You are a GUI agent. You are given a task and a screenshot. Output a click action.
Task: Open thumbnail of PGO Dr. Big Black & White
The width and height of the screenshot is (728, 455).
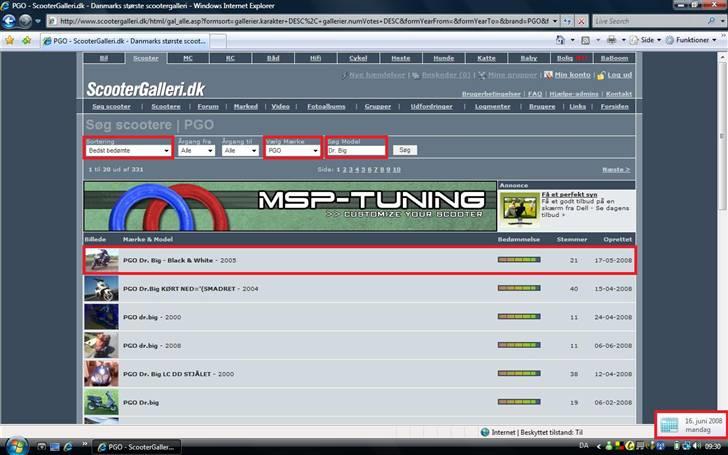point(96,260)
